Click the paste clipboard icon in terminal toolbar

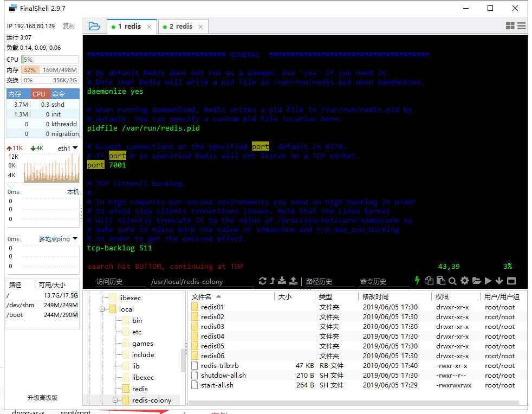441,281
